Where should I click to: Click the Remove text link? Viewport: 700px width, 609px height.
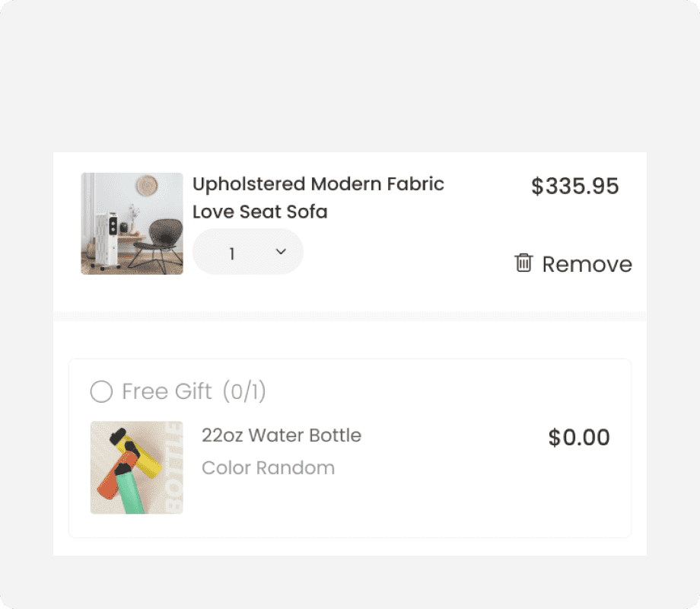click(x=587, y=264)
